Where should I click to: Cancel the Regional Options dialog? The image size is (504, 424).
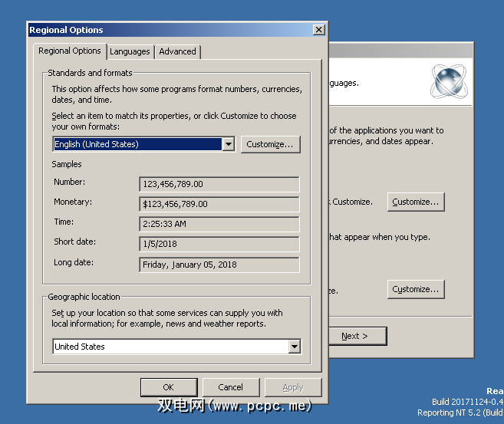point(230,387)
